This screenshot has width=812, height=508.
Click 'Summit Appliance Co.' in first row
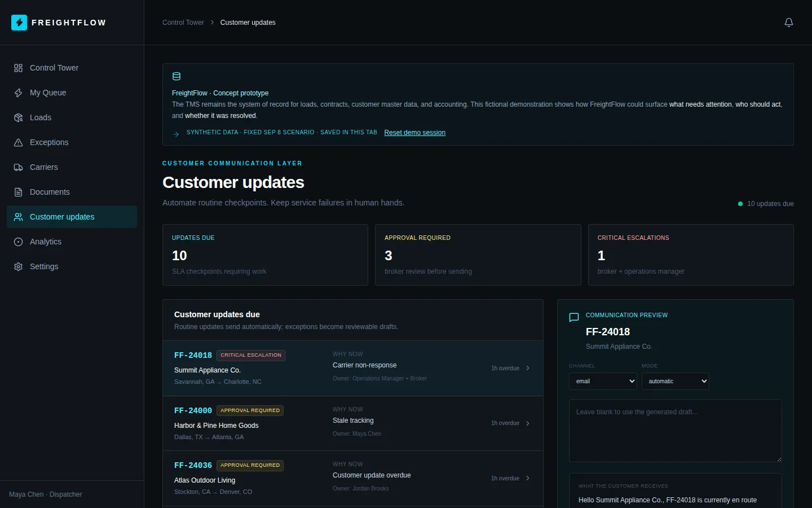(x=208, y=370)
